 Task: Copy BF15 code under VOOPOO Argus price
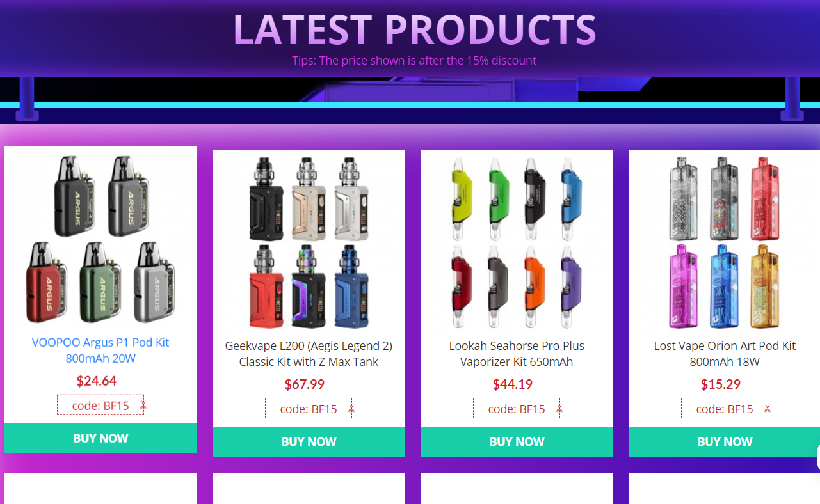pyautogui.click(x=100, y=405)
